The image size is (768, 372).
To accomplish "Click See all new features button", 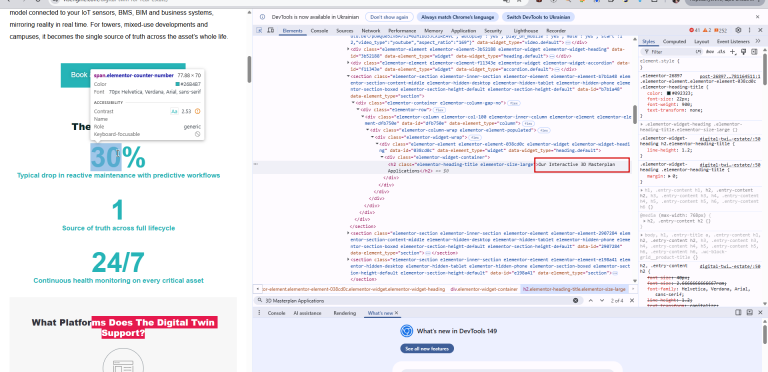I will (x=427, y=349).
